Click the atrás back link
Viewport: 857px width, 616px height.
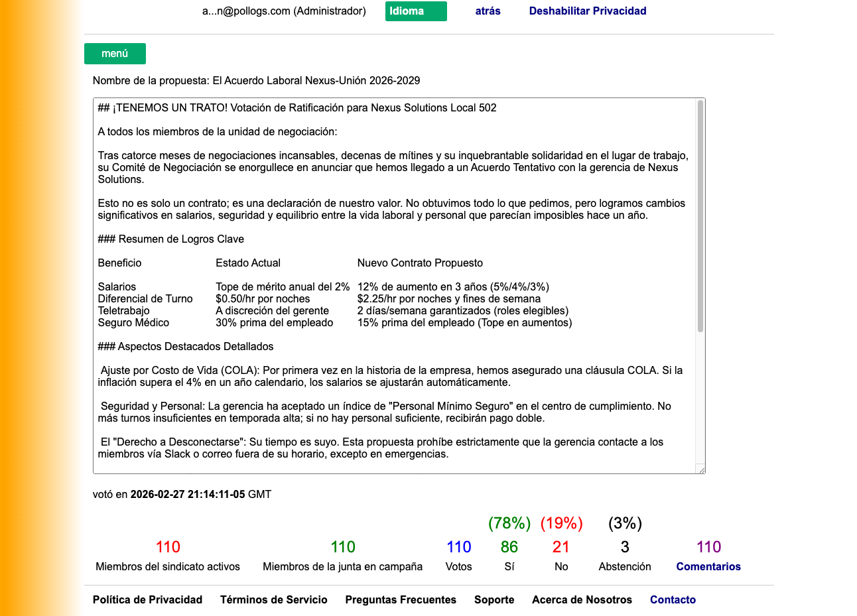[488, 11]
